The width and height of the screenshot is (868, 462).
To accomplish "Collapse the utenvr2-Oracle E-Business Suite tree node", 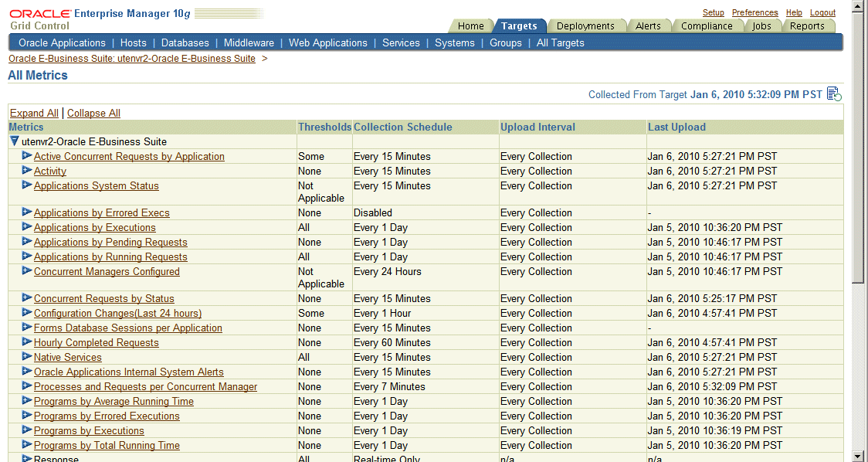I will click(x=15, y=141).
